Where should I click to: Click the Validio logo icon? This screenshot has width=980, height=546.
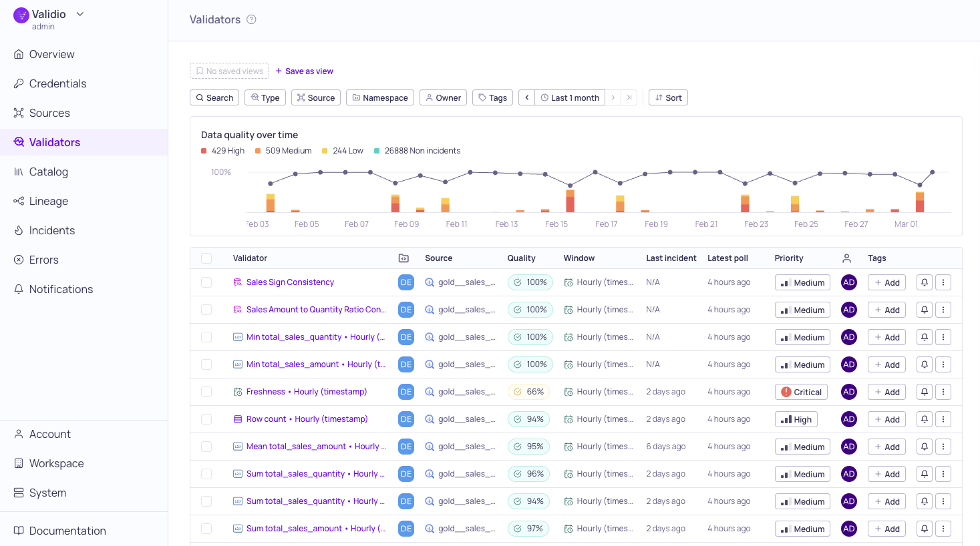click(21, 15)
